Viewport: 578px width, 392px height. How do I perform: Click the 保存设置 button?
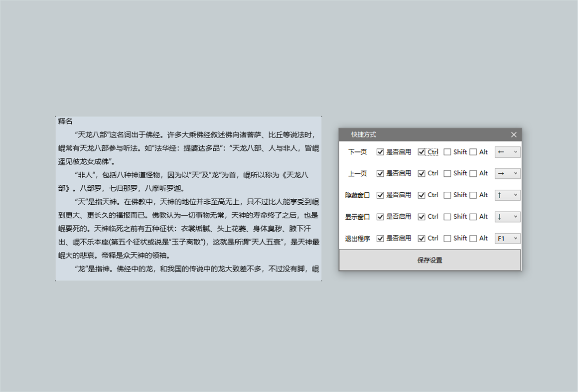point(430,260)
